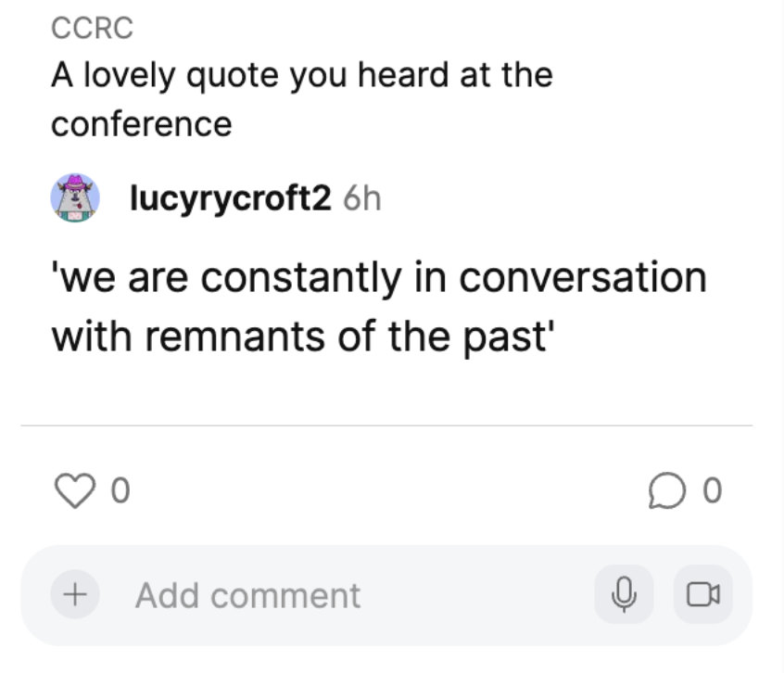784x673 pixels.
Task: Open the lucyrycroft2 profile avatar
Action: [75, 197]
